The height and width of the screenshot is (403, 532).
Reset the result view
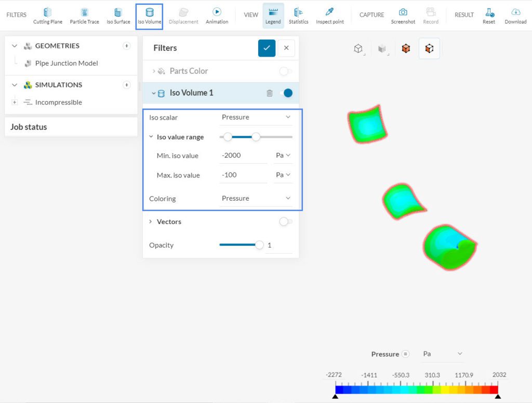pos(489,15)
